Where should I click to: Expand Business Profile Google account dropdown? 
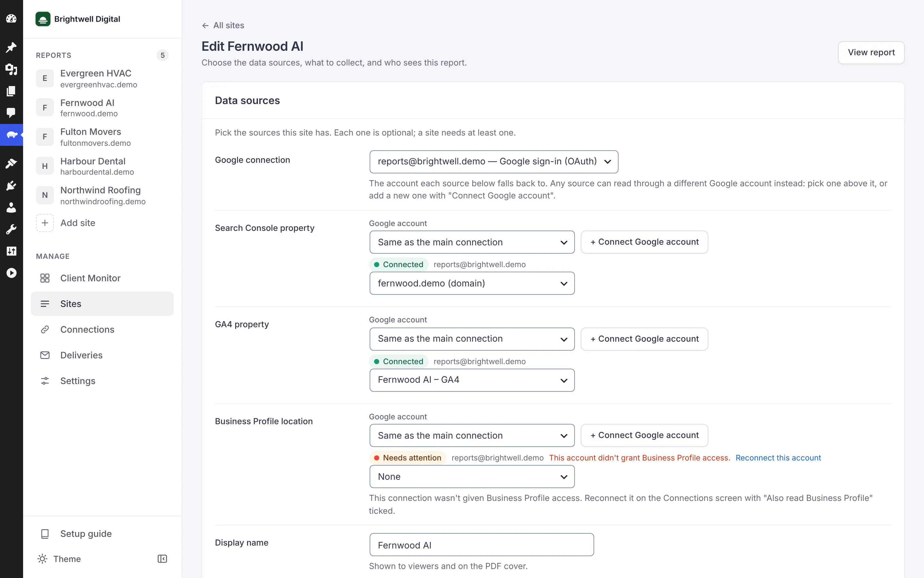point(472,435)
